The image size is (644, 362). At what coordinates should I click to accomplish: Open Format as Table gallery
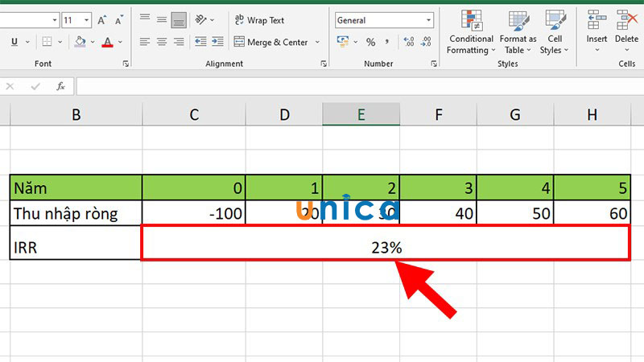[x=518, y=32]
